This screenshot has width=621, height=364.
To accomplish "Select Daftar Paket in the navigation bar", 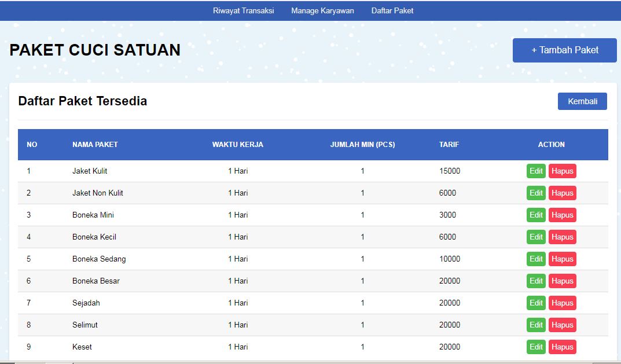I will (x=392, y=10).
